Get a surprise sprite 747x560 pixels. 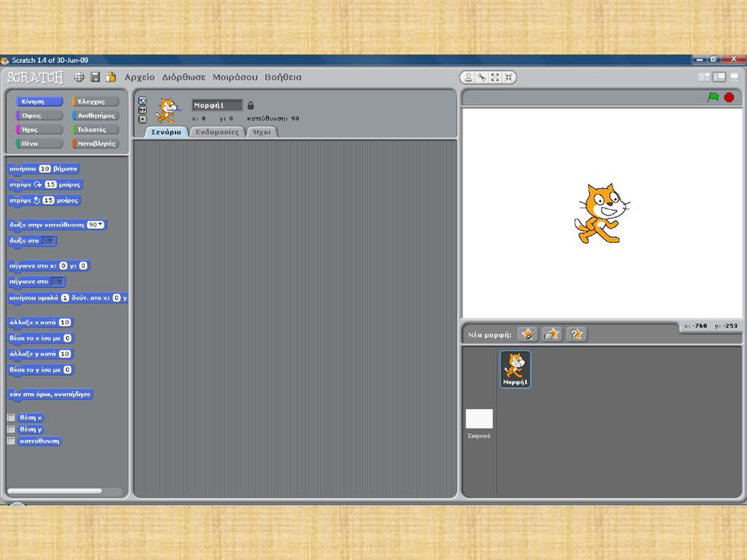tap(576, 334)
